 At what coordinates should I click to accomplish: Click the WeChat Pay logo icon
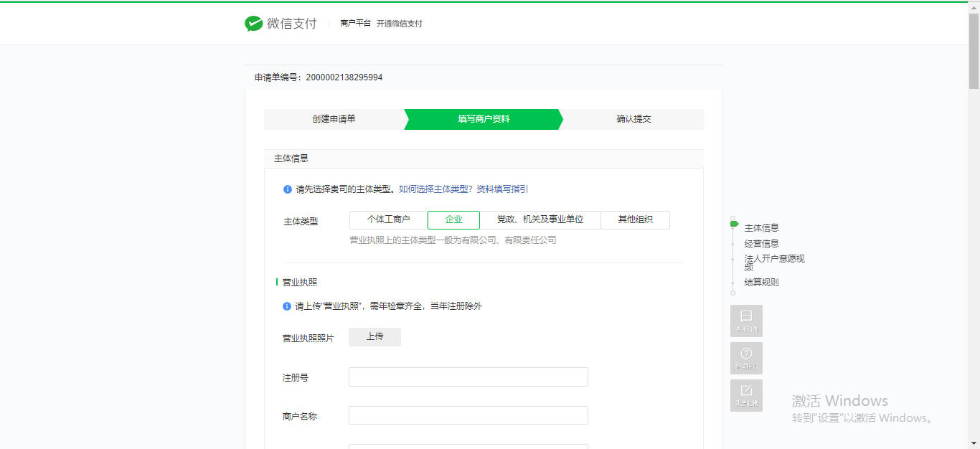(253, 24)
